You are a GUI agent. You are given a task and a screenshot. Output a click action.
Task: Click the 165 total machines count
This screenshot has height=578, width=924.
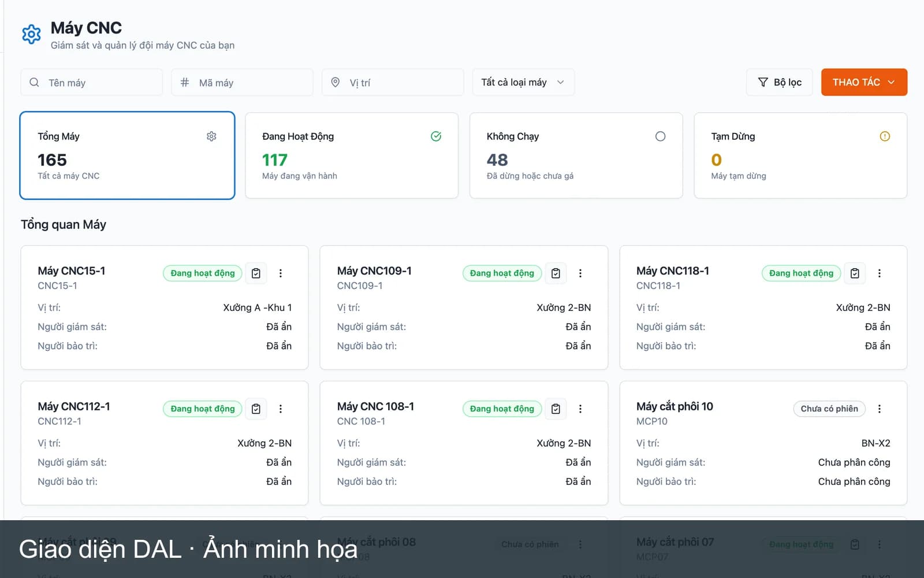point(52,160)
